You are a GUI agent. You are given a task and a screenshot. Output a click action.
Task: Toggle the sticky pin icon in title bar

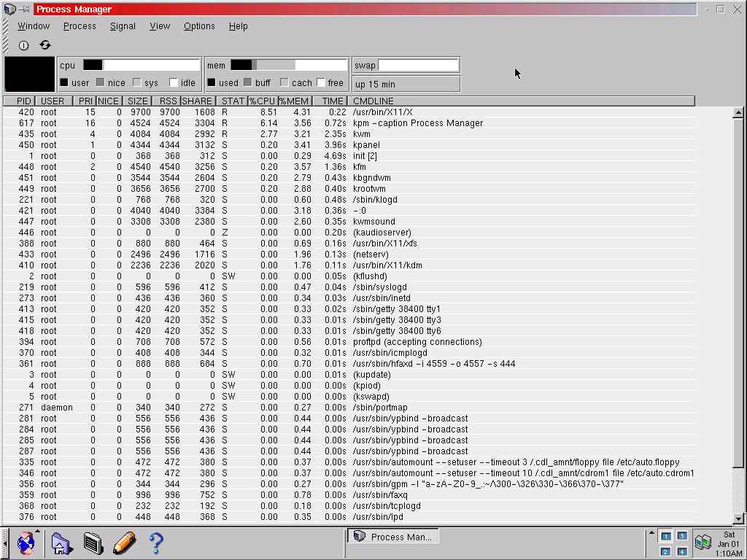tap(25, 9)
